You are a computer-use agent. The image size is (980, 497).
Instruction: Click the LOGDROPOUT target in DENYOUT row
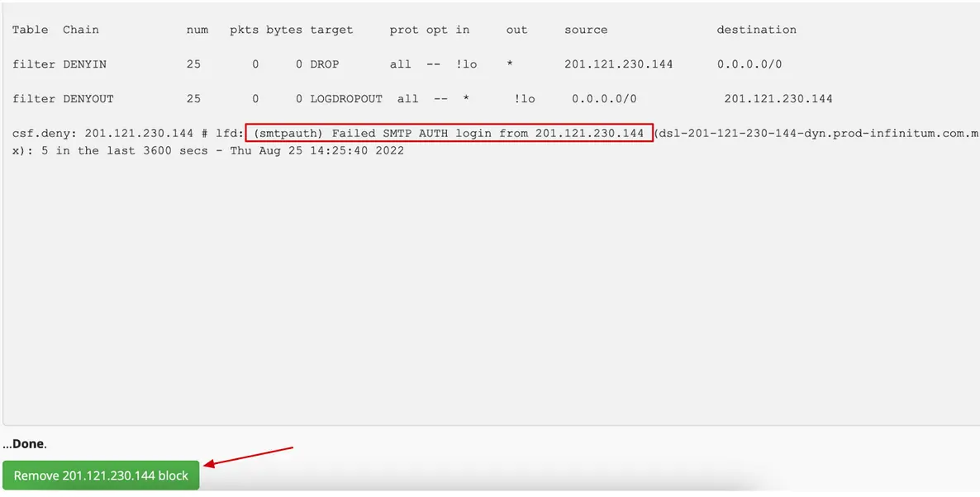pyautogui.click(x=346, y=98)
